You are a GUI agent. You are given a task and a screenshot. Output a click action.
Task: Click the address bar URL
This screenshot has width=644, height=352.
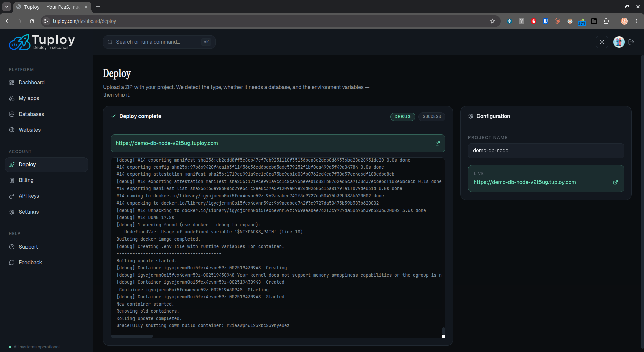click(85, 21)
